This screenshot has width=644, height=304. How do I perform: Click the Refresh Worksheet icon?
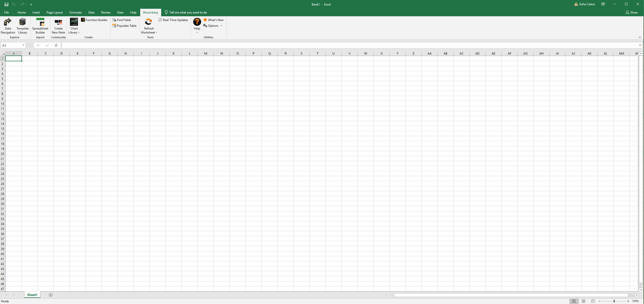tap(148, 22)
